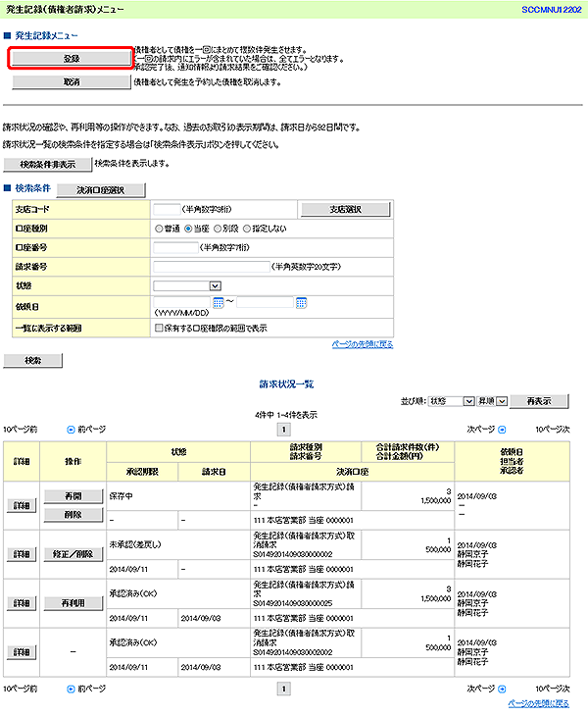Click the 保存中 status text
The image size is (588, 716).
[122, 496]
